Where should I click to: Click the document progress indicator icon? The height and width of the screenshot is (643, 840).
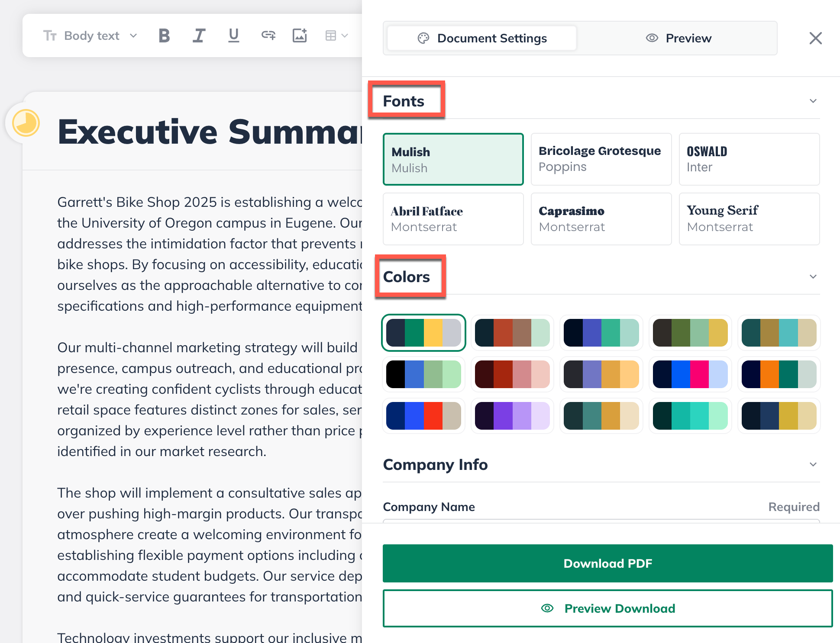coord(25,123)
